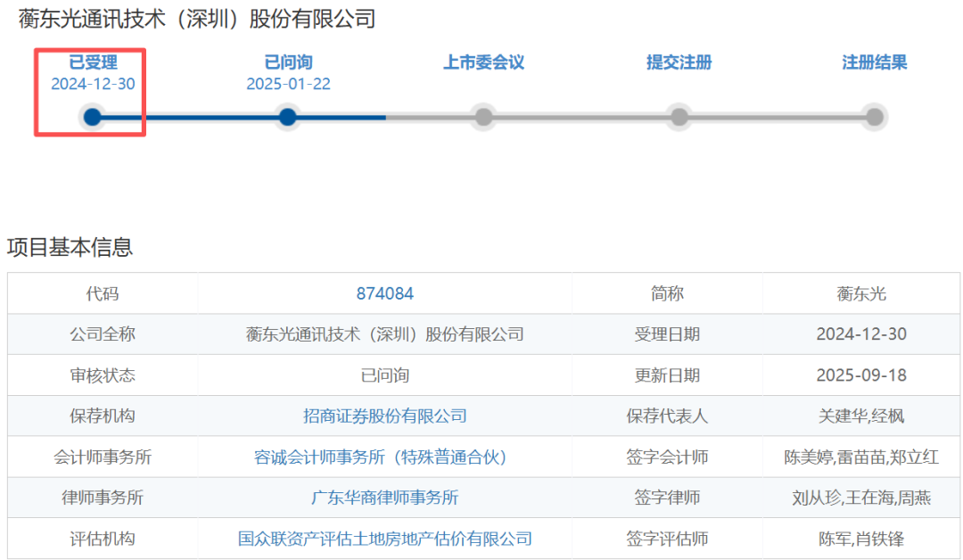Click the company title heading at top
Image resolution: width=963 pixels, height=560 pixels.
pos(197,19)
